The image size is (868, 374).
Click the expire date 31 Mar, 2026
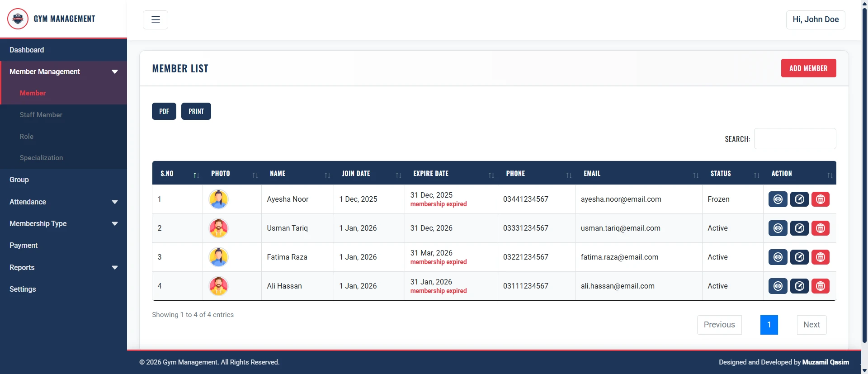(431, 253)
